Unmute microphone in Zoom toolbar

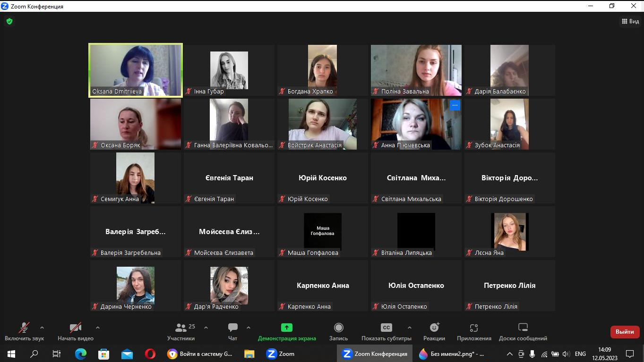(x=24, y=328)
